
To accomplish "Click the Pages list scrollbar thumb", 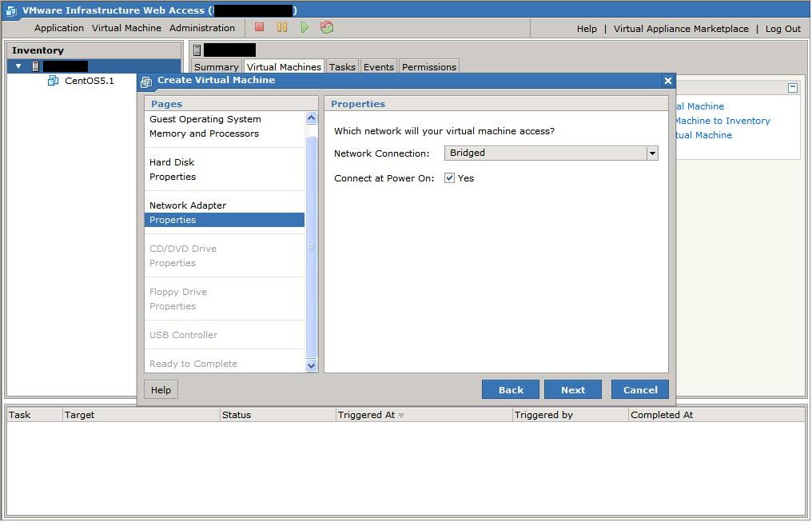I will point(311,247).
